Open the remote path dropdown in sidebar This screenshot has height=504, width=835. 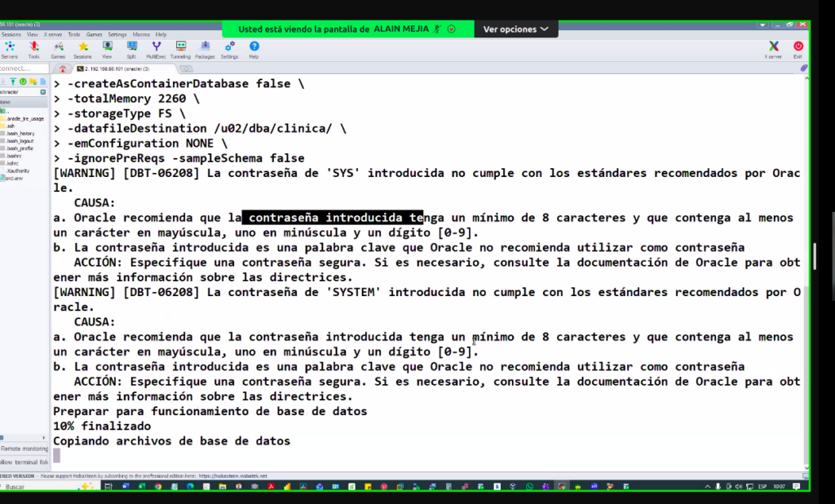pos(43,92)
